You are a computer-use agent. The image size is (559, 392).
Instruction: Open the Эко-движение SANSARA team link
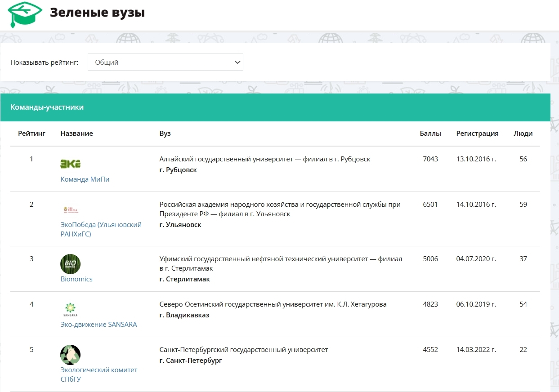(98, 325)
